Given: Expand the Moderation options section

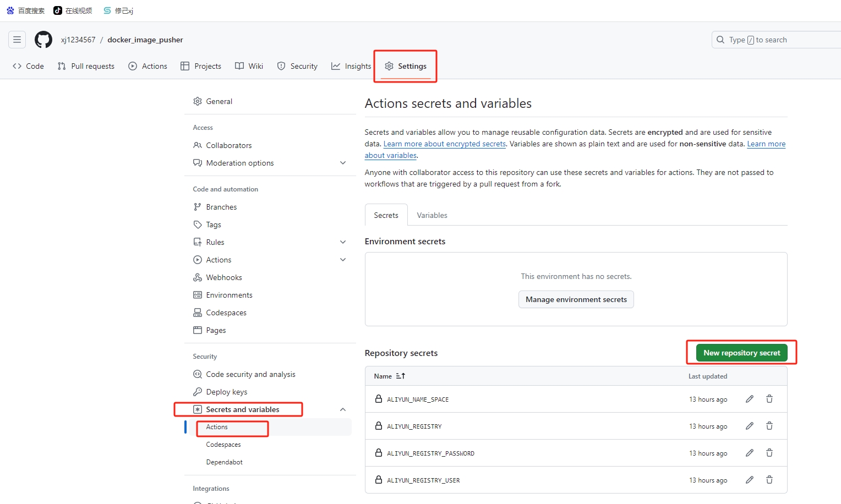Looking at the screenshot, I should (342, 162).
